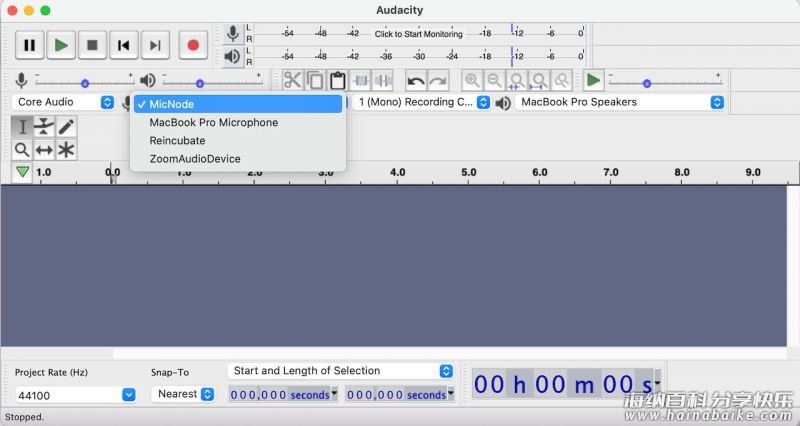Choose Reincubate input device
Screen dimensions: 800x426
[x=238, y=140]
